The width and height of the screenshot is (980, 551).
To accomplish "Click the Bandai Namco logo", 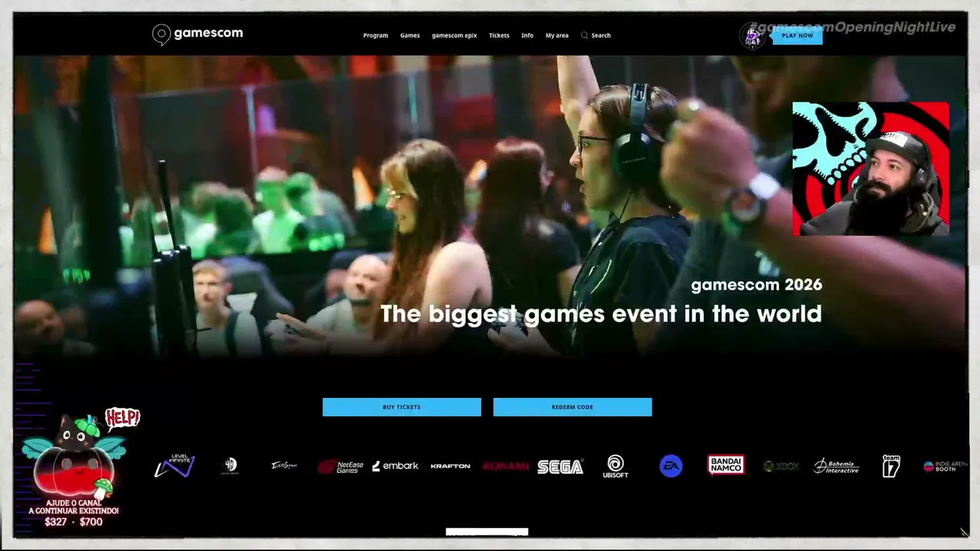I will (726, 465).
